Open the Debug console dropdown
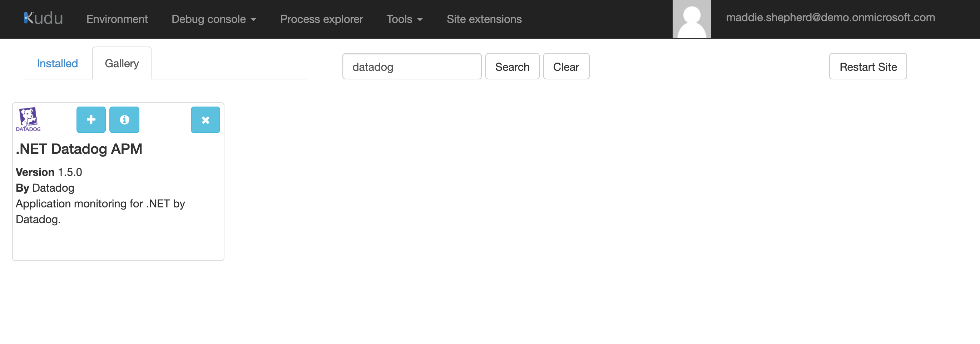The image size is (980, 344). [x=209, y=19]
